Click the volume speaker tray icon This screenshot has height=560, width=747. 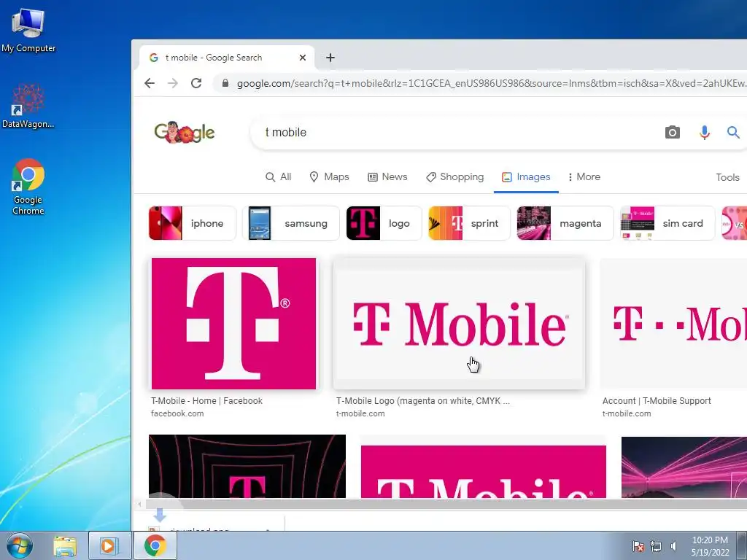coord(673,546)
